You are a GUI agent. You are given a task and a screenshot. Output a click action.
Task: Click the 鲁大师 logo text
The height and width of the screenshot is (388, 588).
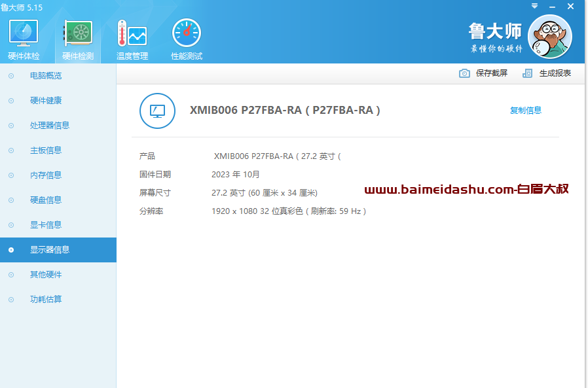click(x=495, y=31)
